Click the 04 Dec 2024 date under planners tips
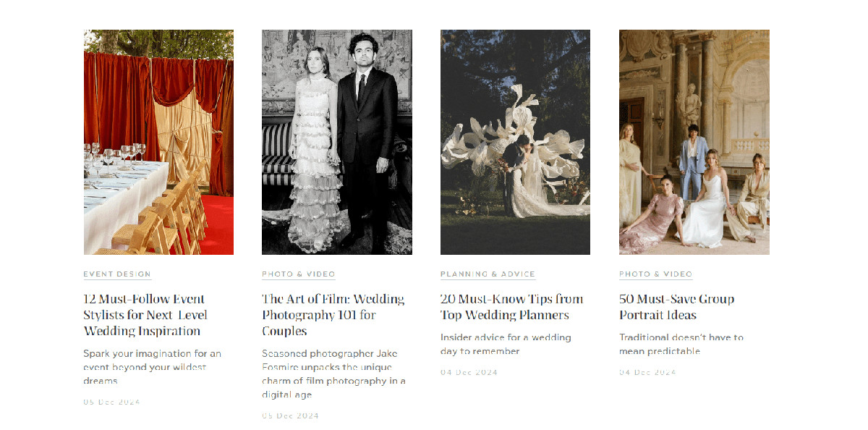The image size is (868, 430). coord(469,372)
